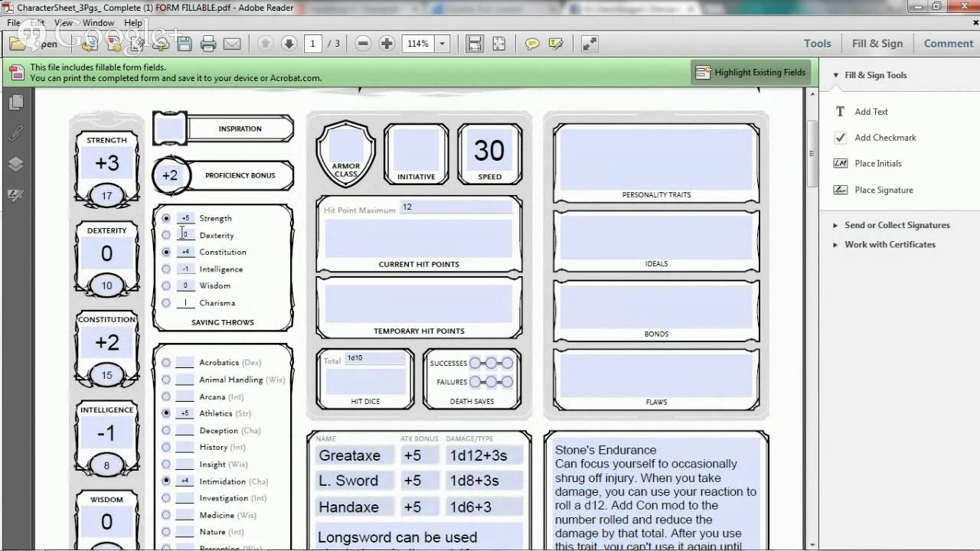Toggle Strength saving throw proficiency
Image resolution: width=980 pixels, height=551 pixels.
pos(166,218)
